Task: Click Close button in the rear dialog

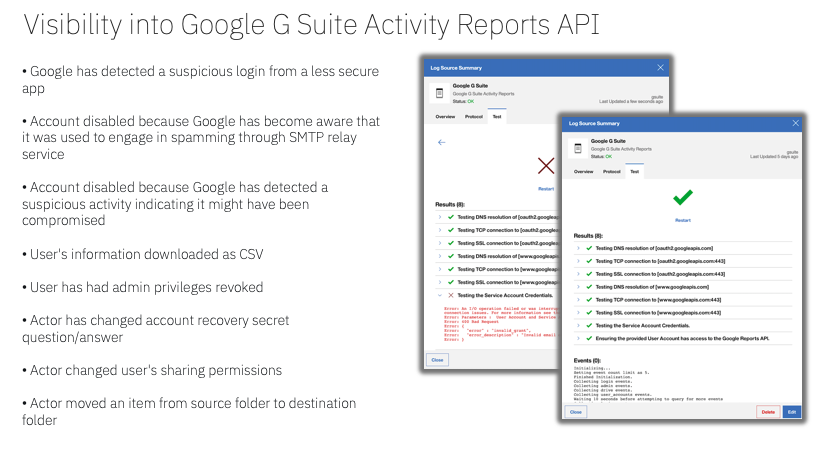Action: (x=437, y=360)
